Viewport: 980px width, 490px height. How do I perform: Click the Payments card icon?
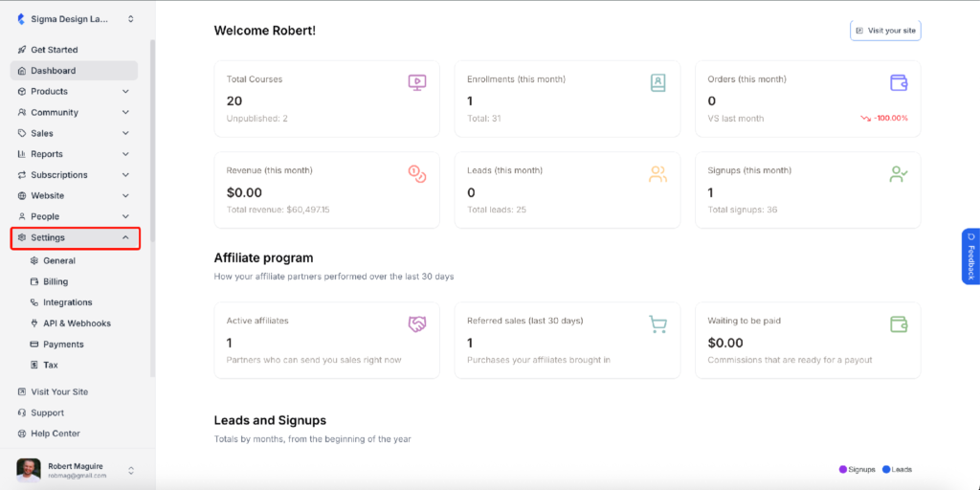click(34, 345)
